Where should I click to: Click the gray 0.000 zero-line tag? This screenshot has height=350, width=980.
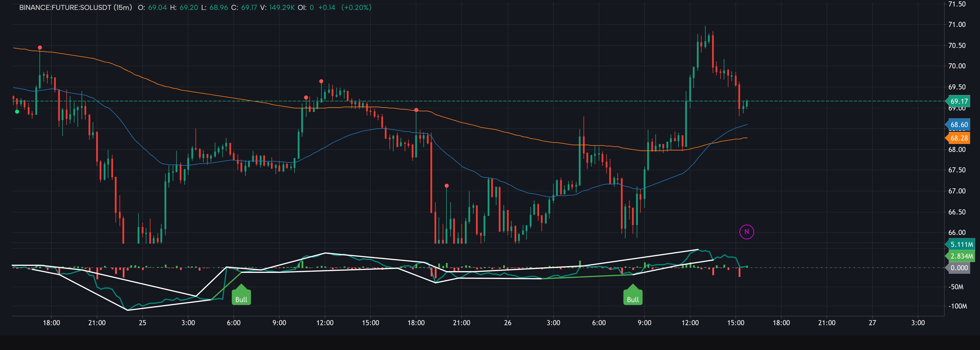[958, 268]
